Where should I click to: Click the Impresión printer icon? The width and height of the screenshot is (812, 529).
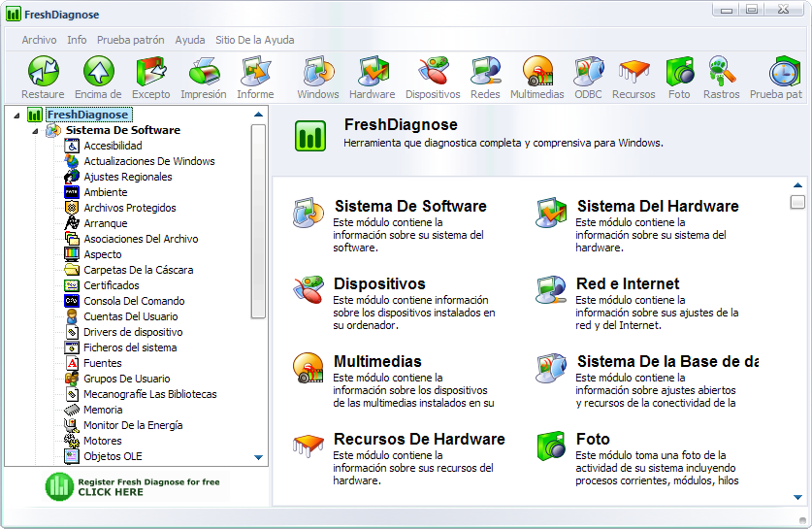(203, 78)
